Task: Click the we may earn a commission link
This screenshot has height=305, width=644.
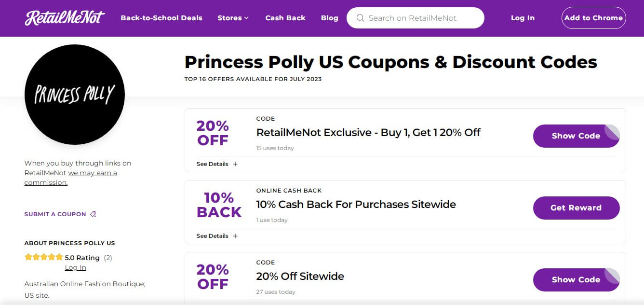Action: (71, 178)
